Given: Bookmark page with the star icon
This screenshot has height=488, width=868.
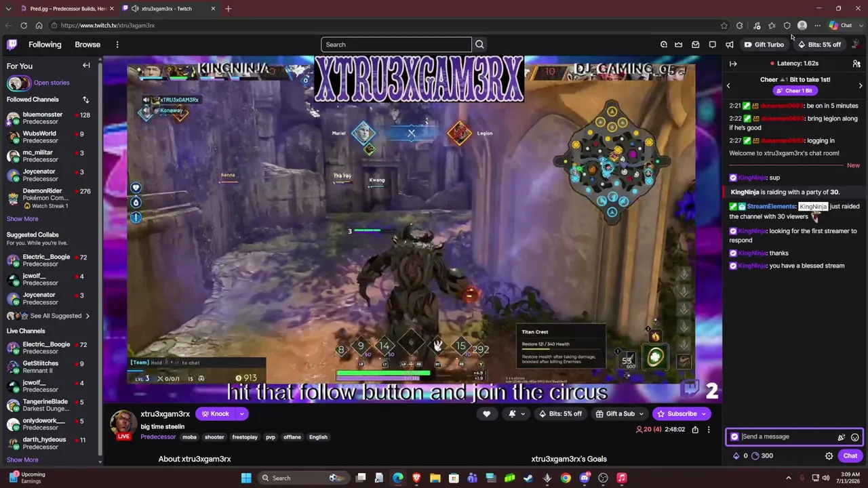Looking at the screenshot, I should click(724, 26).
